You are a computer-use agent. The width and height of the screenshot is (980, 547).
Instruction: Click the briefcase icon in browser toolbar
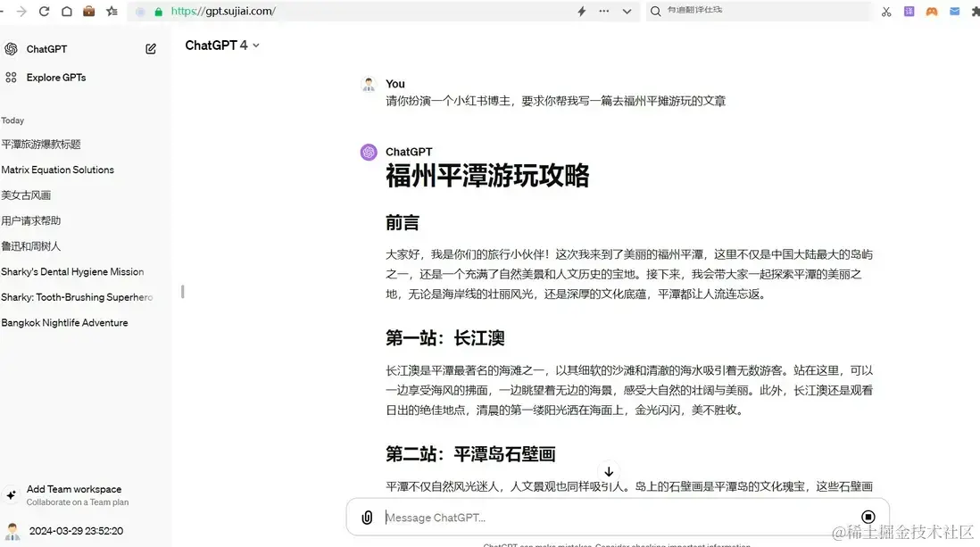88,12
